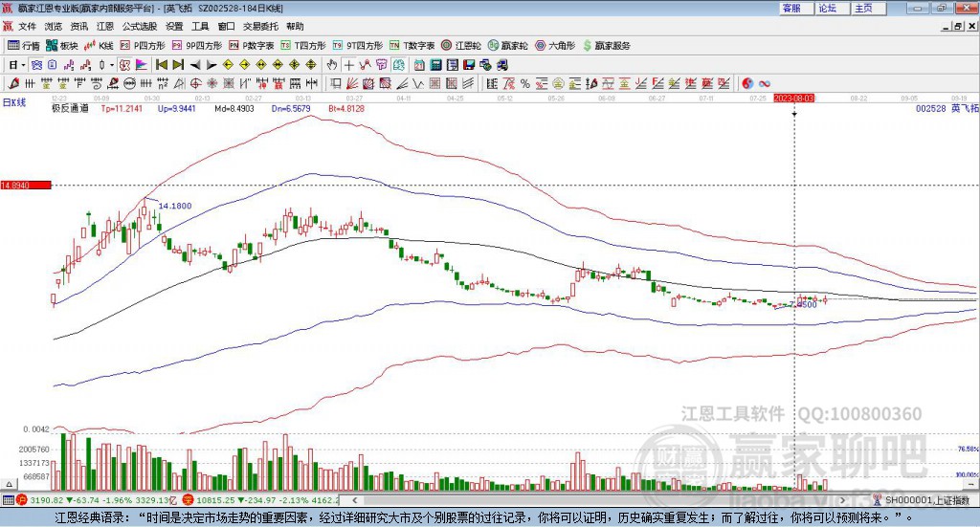The width and height of the screenshot is (980, 527).
Task: Click the infinity symbol tool
Action: coord(765,83)
